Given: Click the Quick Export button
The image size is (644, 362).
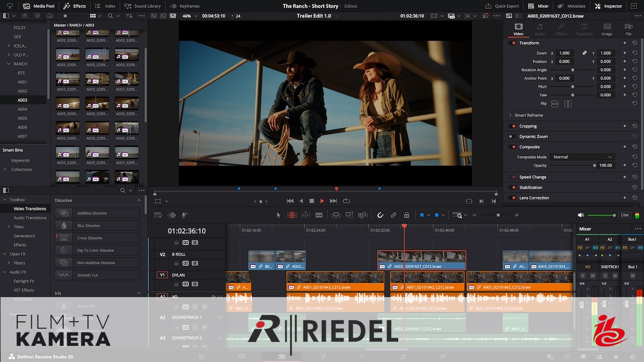Looking at the screenshot, I should coord(502,6).
